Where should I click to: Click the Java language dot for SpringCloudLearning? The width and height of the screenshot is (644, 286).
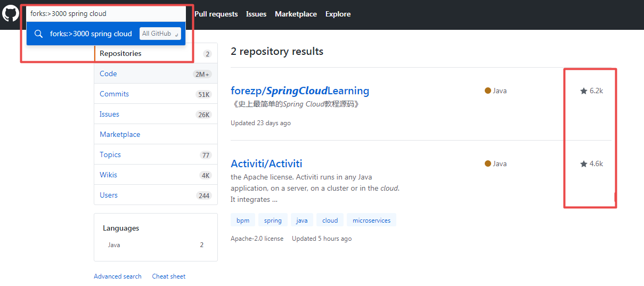pyautogui.click(x=487, y=91)
